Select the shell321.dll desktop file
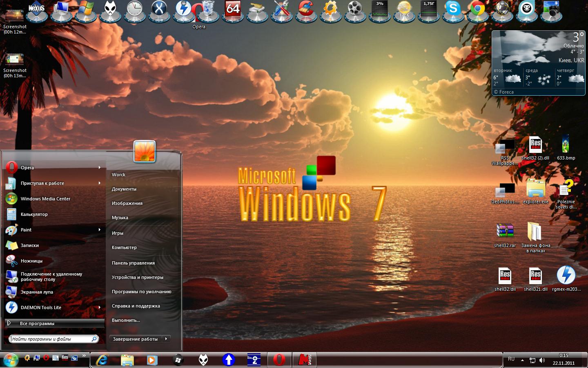The width and height of the screenshot is (588, 368). 536,279
